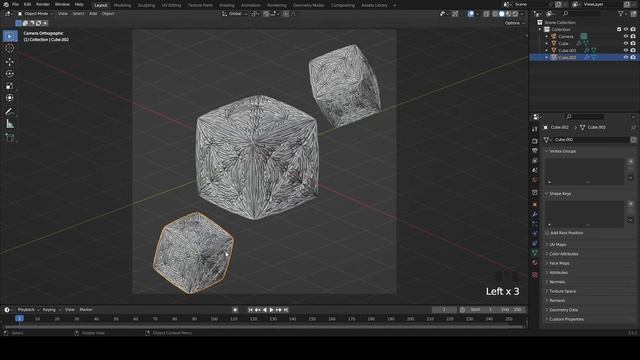Open the Texture properties tab

tap(535, 275)
